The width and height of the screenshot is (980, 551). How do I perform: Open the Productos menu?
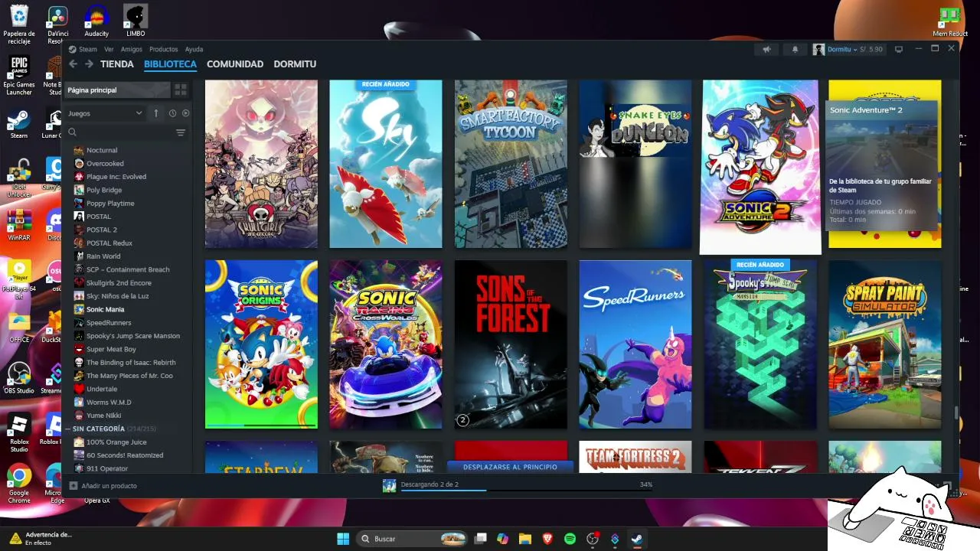[163, 50]
